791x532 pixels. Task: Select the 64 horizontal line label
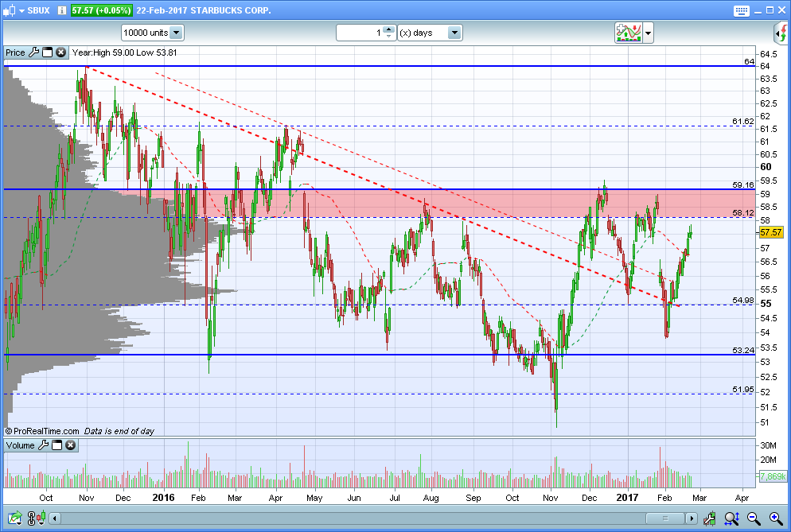(x=749, y=61)
